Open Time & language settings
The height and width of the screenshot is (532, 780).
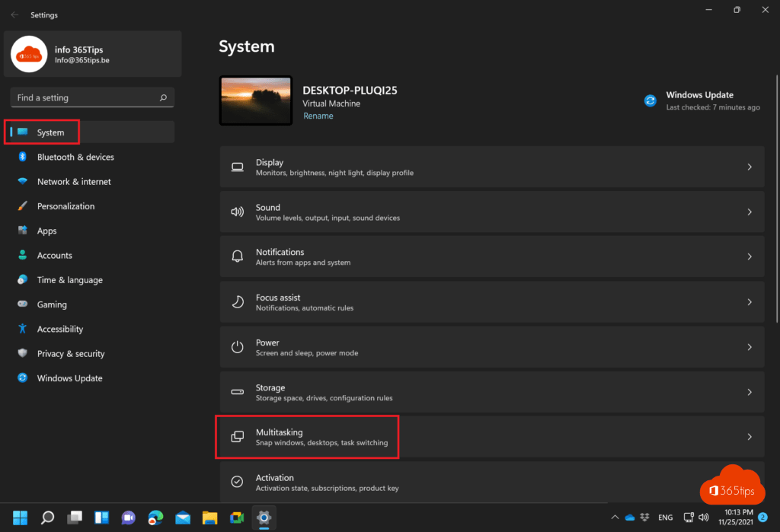click(x=92, y=280)
